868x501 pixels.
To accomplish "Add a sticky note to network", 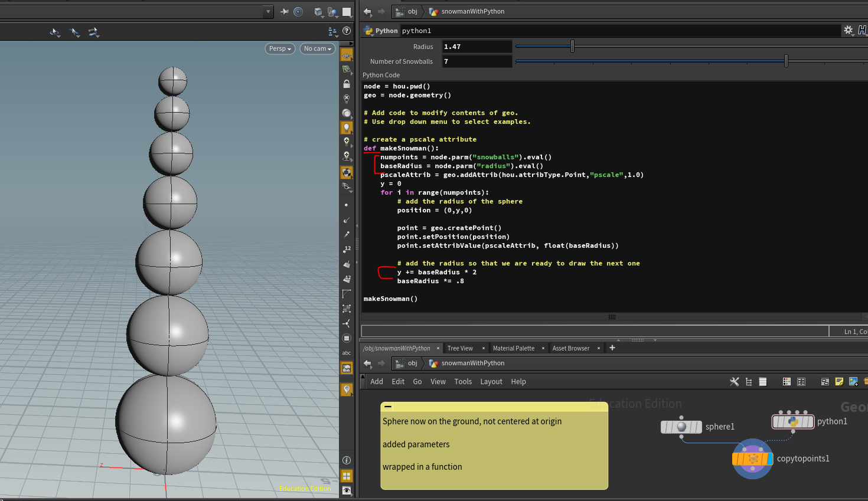I will tap(839, 382).
